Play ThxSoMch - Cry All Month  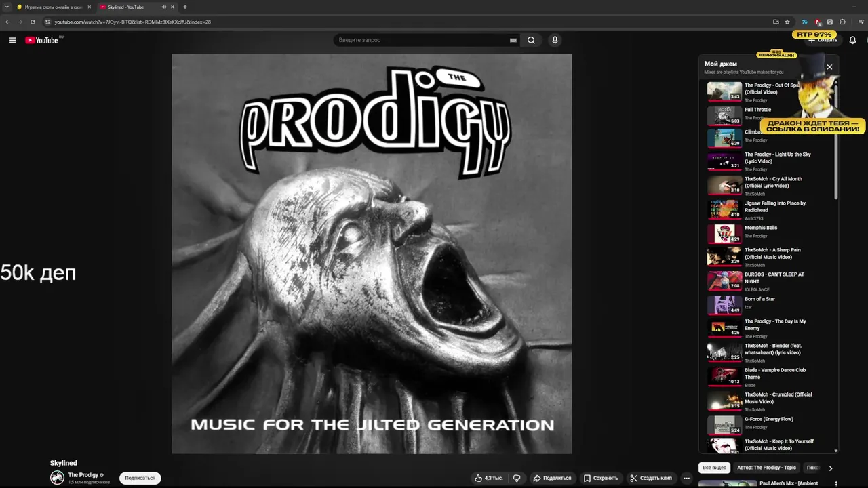(x=768, y=186)
